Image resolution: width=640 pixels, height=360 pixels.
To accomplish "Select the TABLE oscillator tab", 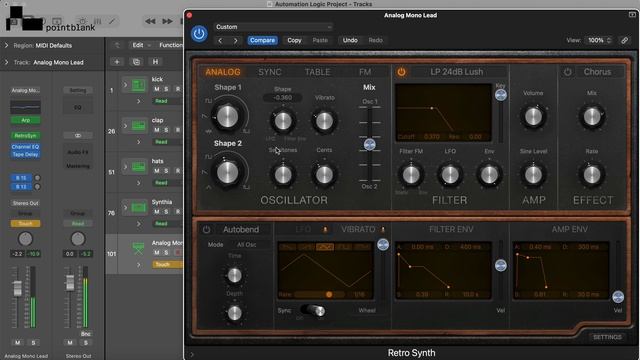I will click(318, 72).
